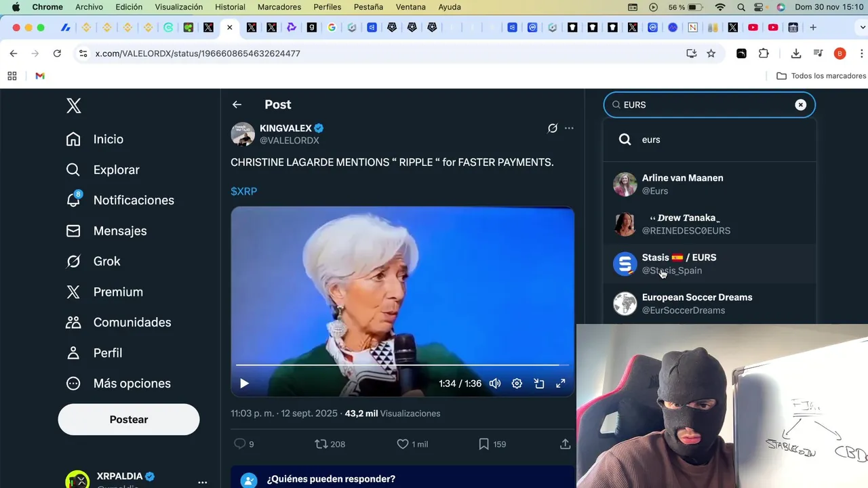The height and width of the screenshot is (488, 868).
Task: Open Historial menu
Action: (x=230, y=7)
